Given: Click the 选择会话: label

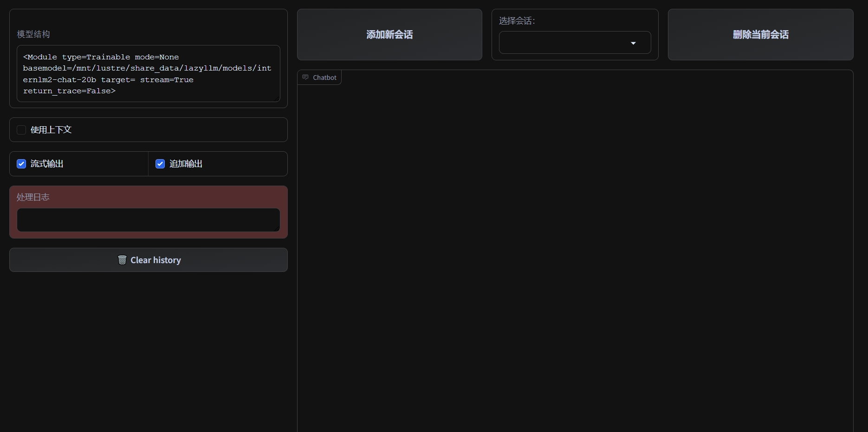Looking at the screenshot, I should (x=517, y=21).
